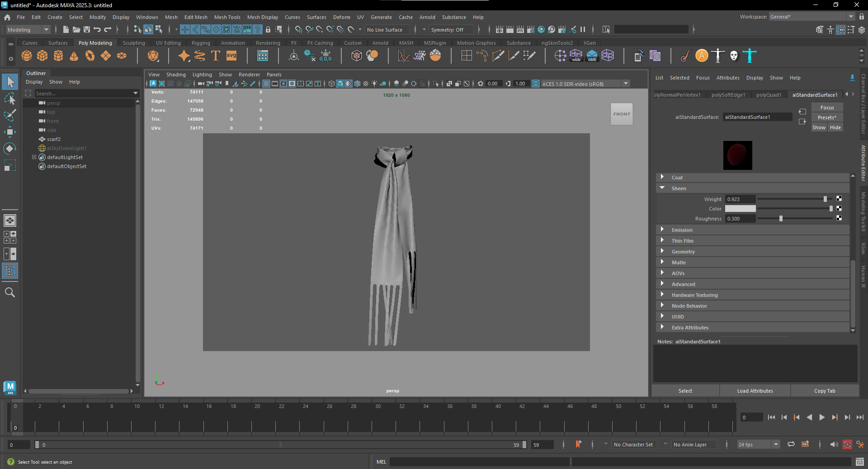The width and height of the screenshot is (868, 469).
Task: Click the Outliner search field
Action: (84, 94)
